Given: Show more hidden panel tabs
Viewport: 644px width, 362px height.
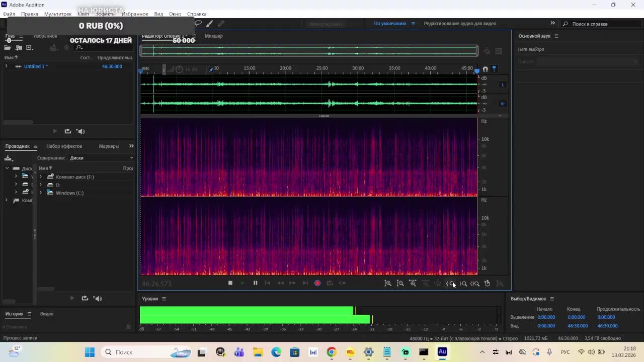Looking at the screenshot, I should pyautogui.click(x=131, y=146).
